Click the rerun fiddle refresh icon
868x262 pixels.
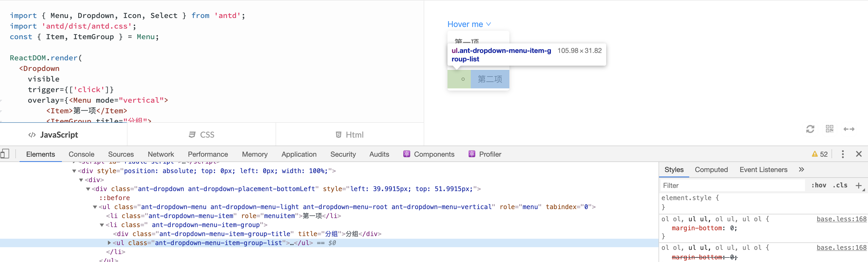click(810, 129)
